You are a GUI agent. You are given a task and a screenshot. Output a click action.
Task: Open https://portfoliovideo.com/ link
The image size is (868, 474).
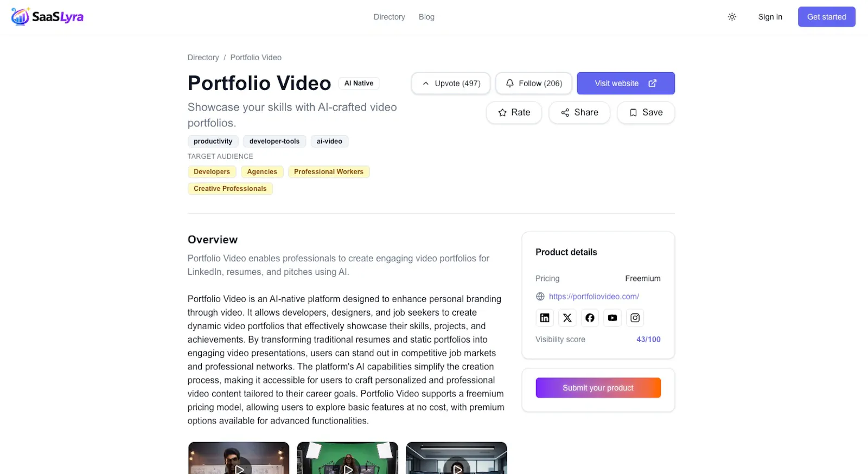[594, 297]
